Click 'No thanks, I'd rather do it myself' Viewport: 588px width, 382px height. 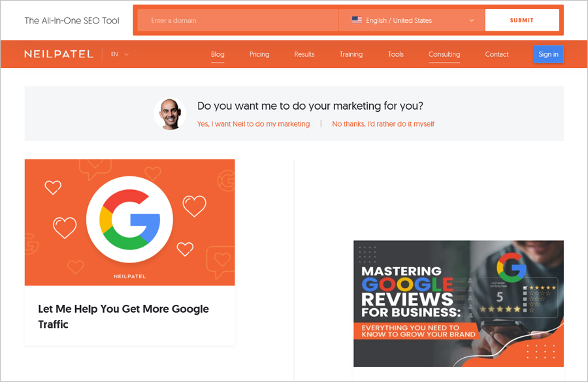tap(383, 123)
